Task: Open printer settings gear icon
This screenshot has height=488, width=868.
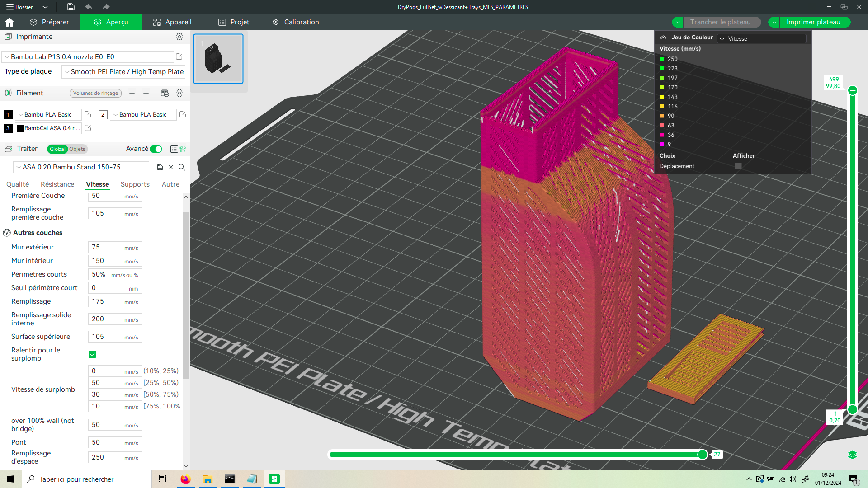Action: tap(179, 37)
